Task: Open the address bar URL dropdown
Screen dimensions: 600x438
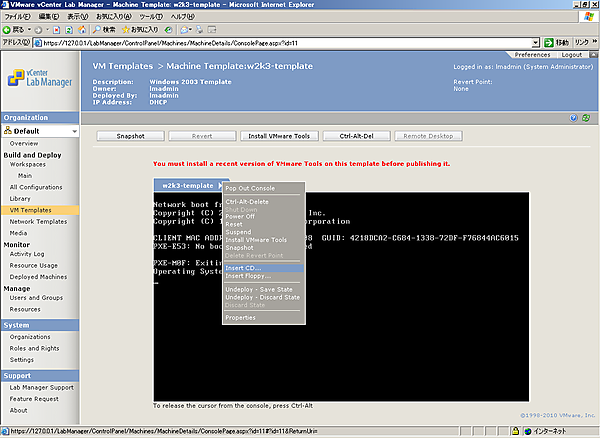Action: pos(536,43)
